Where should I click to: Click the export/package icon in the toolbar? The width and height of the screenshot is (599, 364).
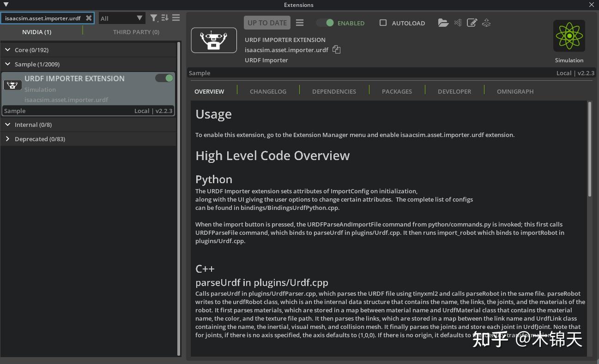(x=486, y=22)
